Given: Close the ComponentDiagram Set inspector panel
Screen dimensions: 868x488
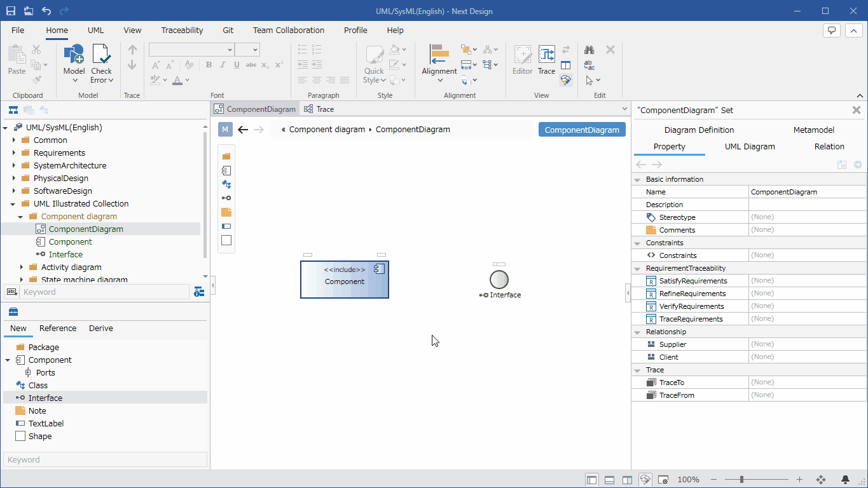Looking at the screenshot, I should click(856, 110).
